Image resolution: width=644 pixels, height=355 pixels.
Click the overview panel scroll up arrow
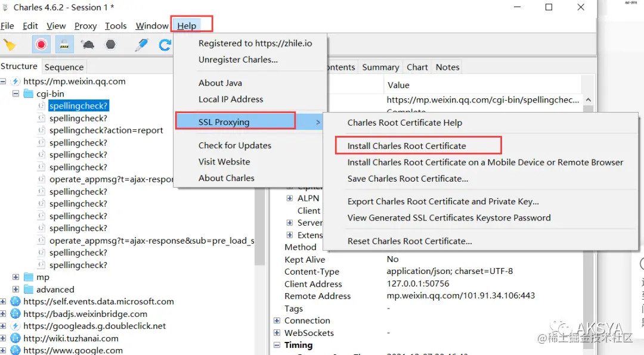[x=588, y=99]
